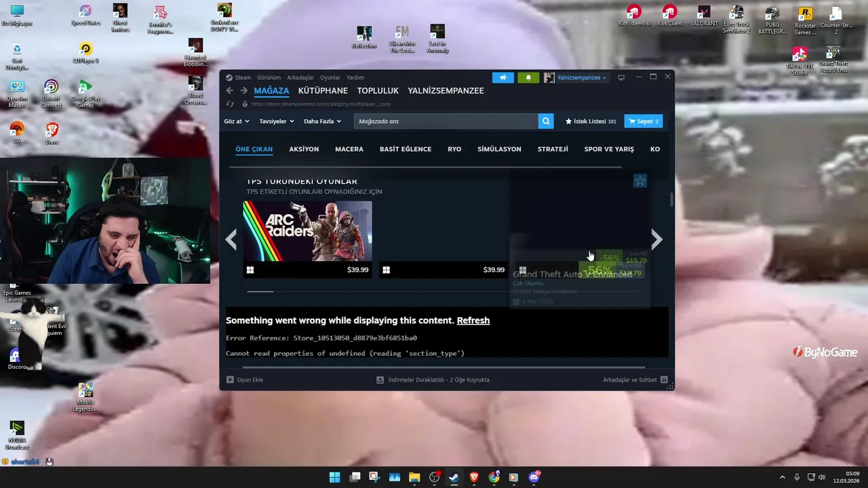The height and width of the screenshot is (488, 868).
Task: Open the ARC Raiders game thumbnail
Action: click(308, 231)
